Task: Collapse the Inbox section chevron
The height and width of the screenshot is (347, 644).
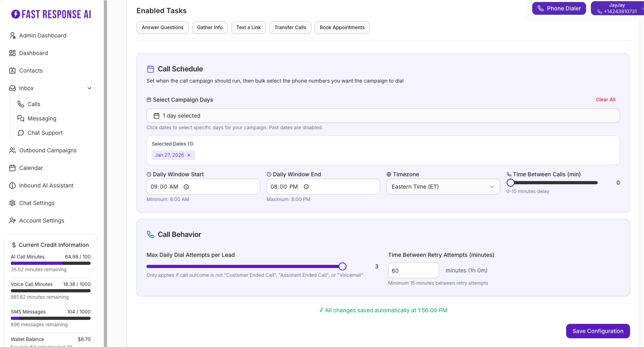Action: coord(89,88)
